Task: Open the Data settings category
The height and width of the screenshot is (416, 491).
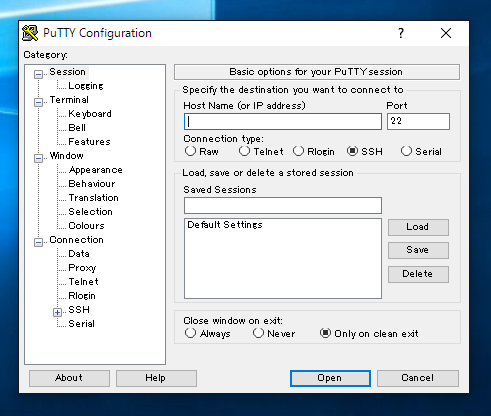Action: (79, 254)
